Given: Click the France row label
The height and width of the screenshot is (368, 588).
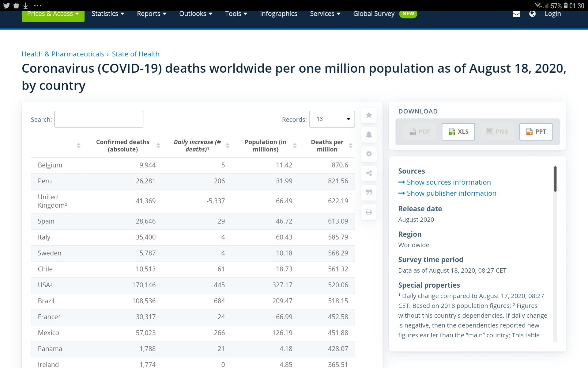Looking at the screenshot, I should 49,317.
